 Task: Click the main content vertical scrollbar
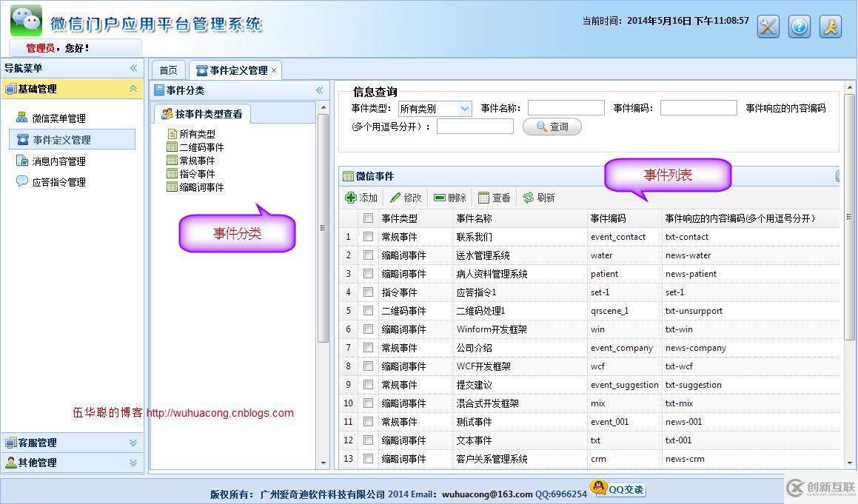pyautogui.click(x=849, y=217)
